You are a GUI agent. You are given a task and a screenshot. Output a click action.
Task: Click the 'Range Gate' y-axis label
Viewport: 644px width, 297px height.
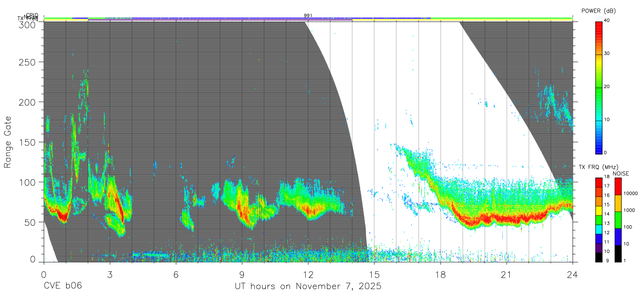point(8,142)
